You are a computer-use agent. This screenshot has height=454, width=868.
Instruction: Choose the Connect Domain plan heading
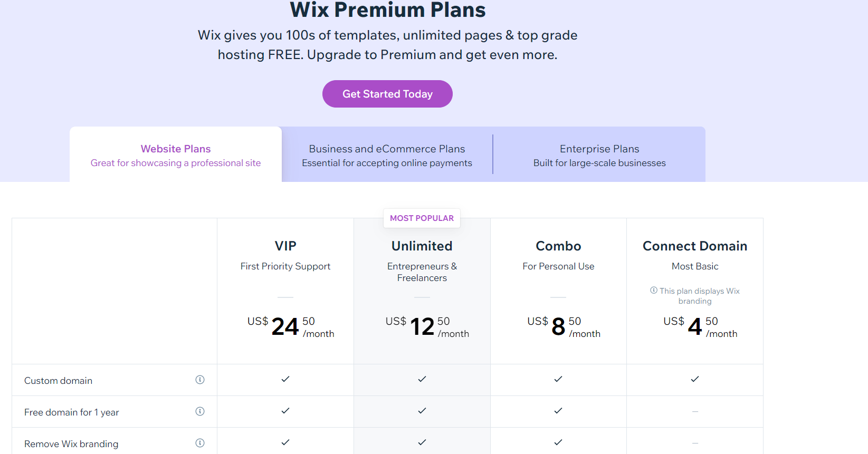[x=695, y=246]
